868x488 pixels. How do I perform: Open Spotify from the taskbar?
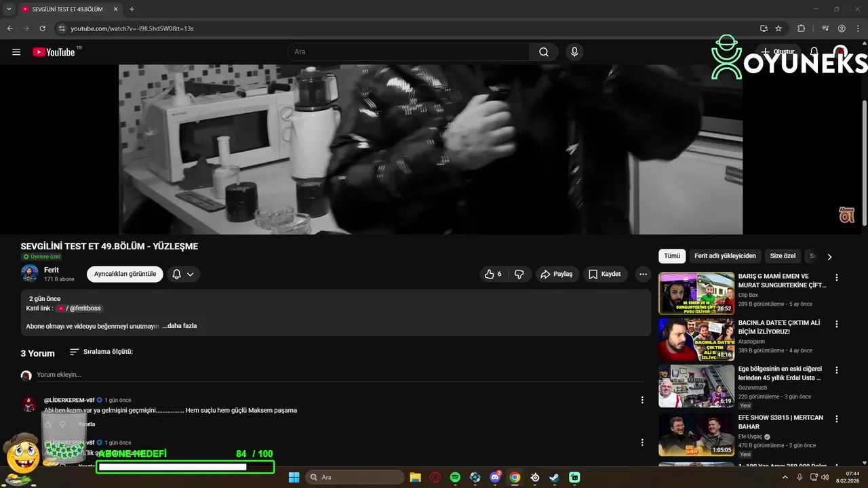coord(455,477)
